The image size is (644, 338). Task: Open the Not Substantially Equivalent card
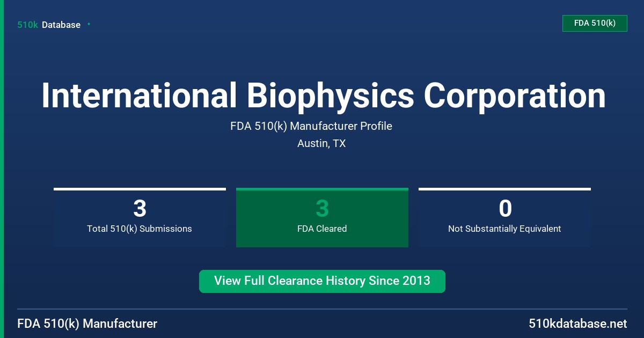[x=504, y=217]
